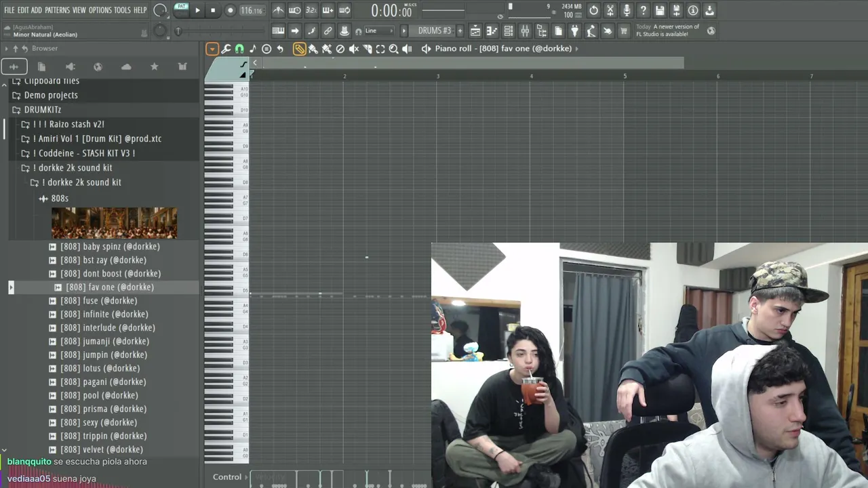Adjust the main pitch knob
Image resolution: width=868 pixels, height=488 pixels.
coord(160,31)
